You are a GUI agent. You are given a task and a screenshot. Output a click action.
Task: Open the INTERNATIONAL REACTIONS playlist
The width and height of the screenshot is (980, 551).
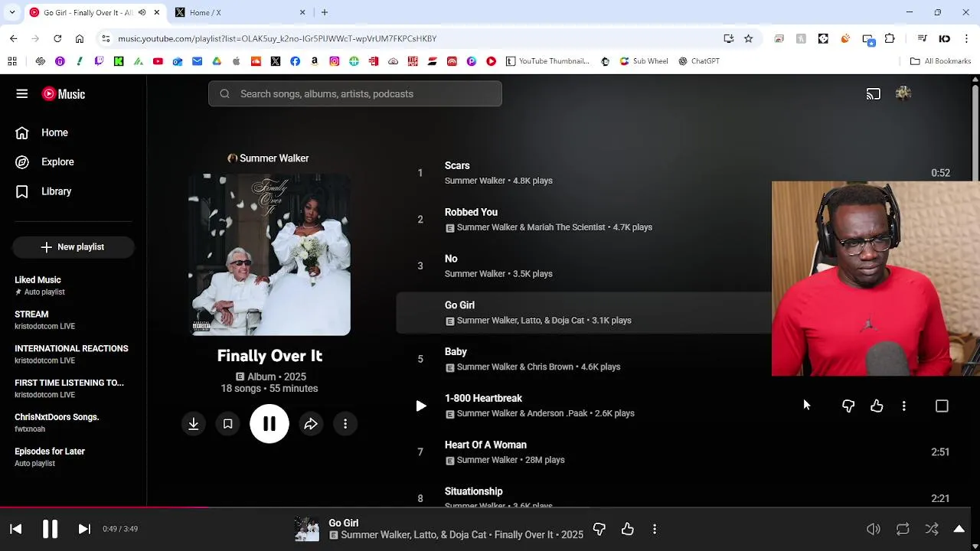pyautogui.click(x=73, y=354)
